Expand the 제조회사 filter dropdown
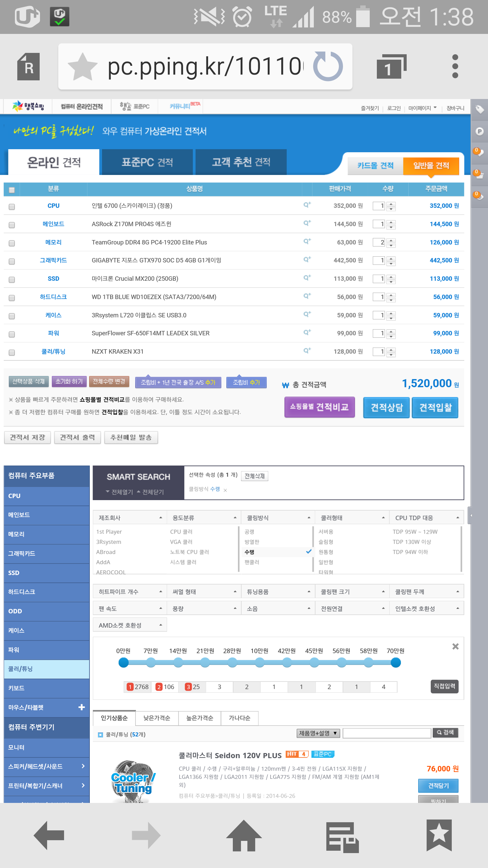The width and height of the screenshot is (488, 868). [x=130, y=518]
